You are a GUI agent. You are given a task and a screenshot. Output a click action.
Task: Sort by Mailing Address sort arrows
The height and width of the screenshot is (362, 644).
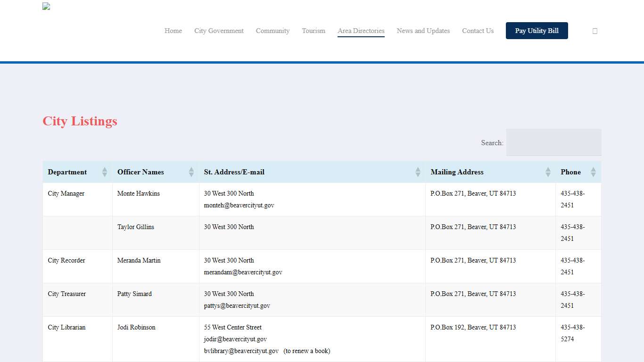point(547,172)
